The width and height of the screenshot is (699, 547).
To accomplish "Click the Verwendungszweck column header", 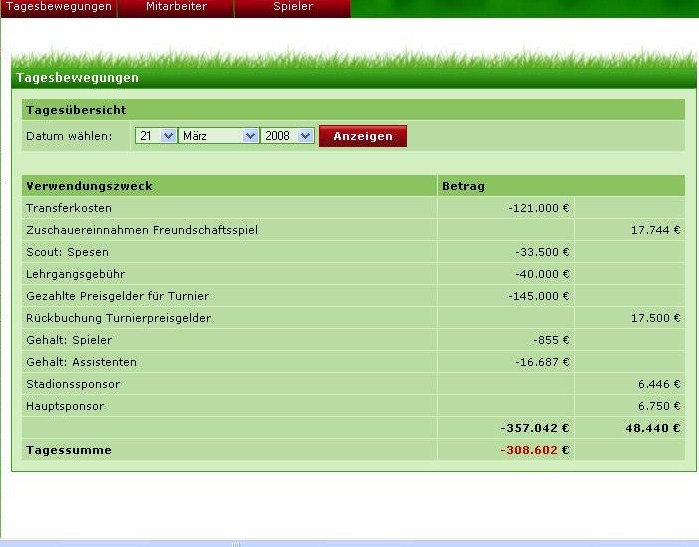I will (x=90, y=186).
